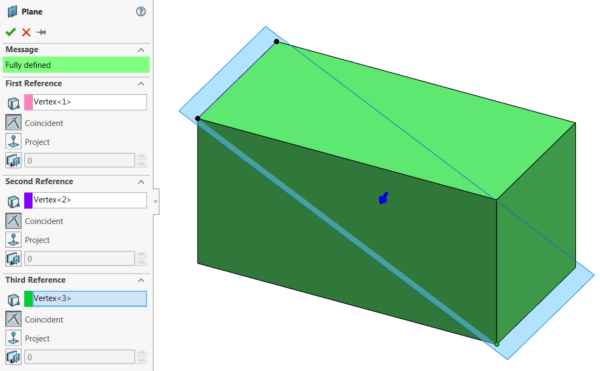Collapse the Second Reference section
Image resolution: width=600 pixels, height=371 pixels.
click(x=141, y=182)
